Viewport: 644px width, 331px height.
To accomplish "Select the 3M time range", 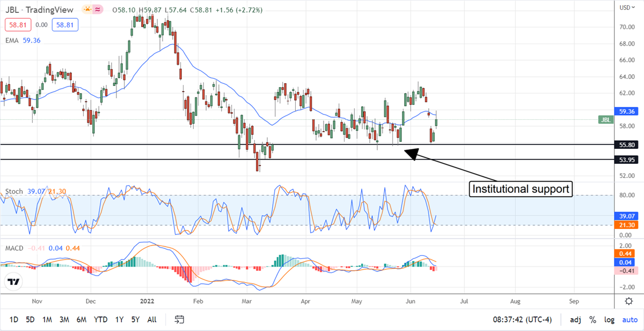I will tap(64, 319).
